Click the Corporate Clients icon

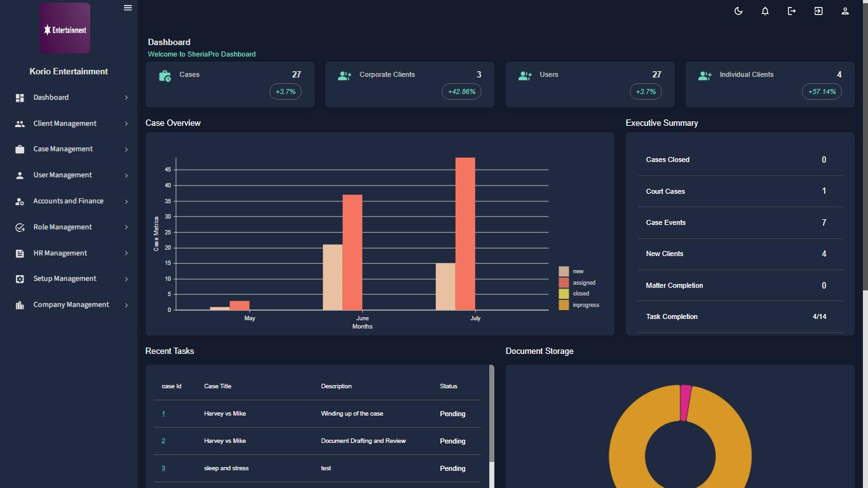(344, 76)
